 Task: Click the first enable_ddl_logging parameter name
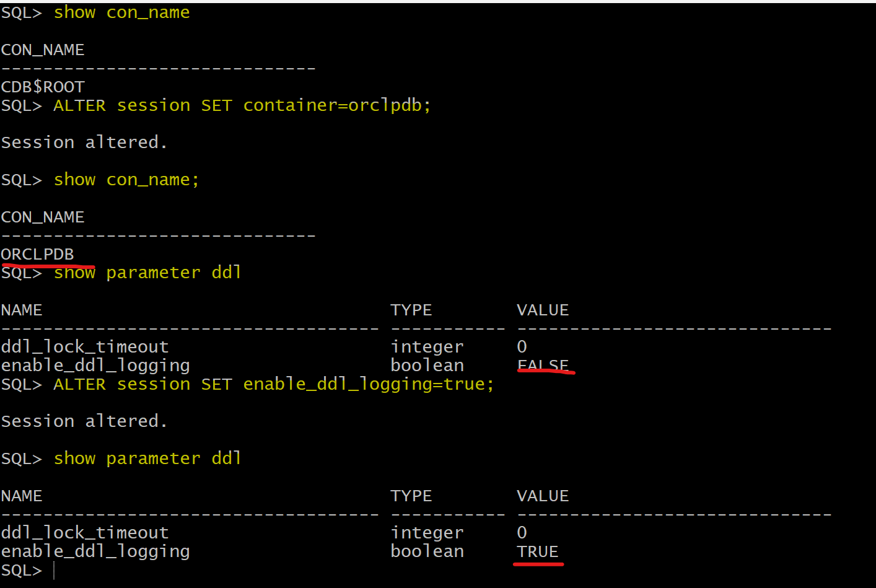[x=95, y=366]
